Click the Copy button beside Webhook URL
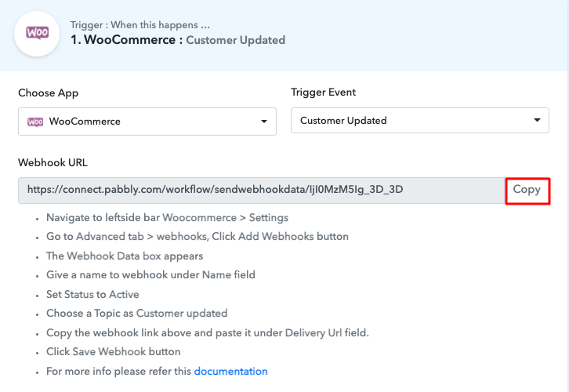The height and width of the screenshot is (392, 569). [527, 191]
